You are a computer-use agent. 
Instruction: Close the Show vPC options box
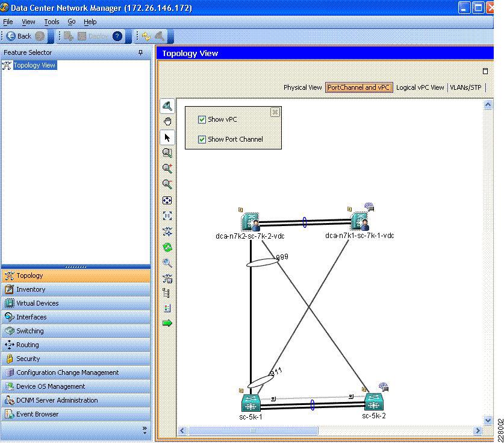(x=275, y=112)
